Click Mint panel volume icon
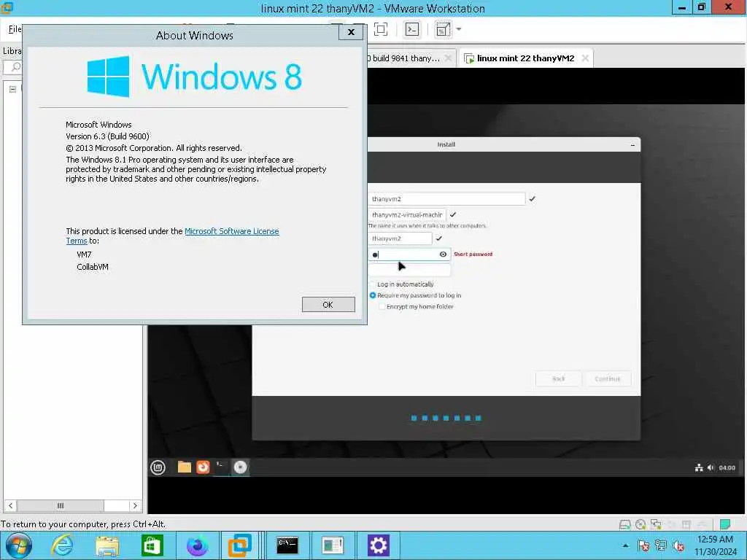The height and width of the screenshot is (560, 747). click(711, 467)
